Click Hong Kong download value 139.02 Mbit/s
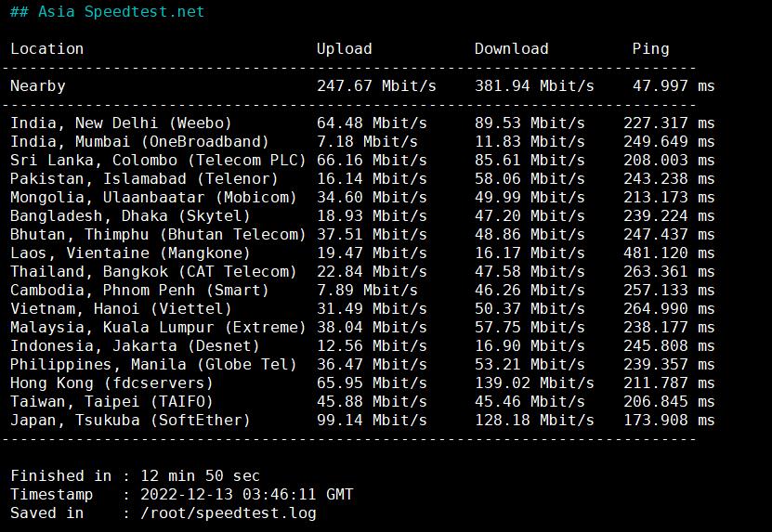Viewport: 772px width, 532px height. click(x=534, y=383)
